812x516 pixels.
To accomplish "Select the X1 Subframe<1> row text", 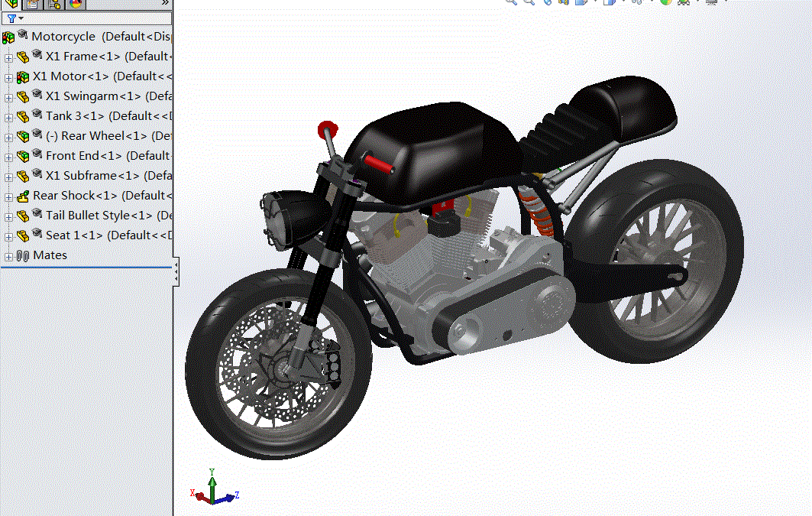I will pos(108,176).
